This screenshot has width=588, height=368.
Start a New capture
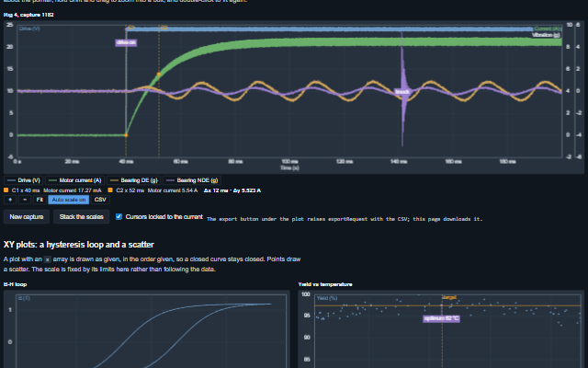27,217
